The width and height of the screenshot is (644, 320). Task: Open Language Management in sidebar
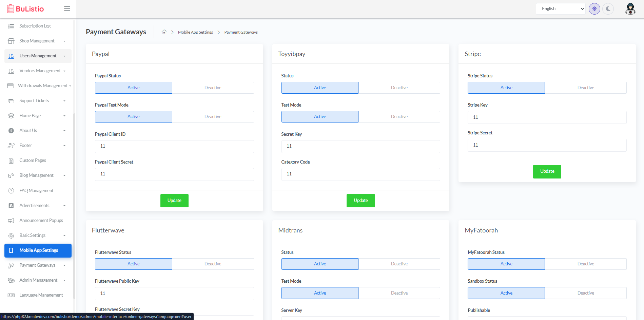pos(38,295)
